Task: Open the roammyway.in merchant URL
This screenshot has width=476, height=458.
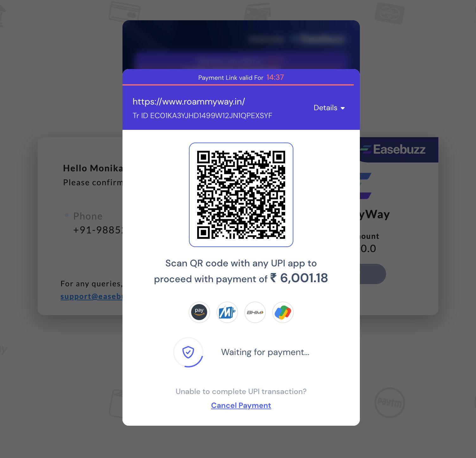Action: point(189,102)
